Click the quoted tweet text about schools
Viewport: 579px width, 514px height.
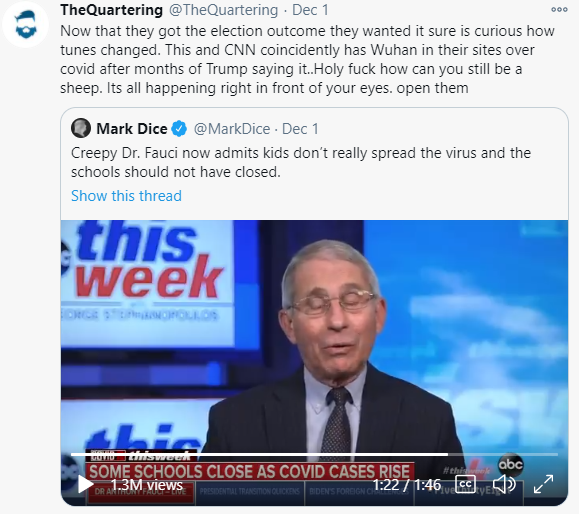(301, 162)
